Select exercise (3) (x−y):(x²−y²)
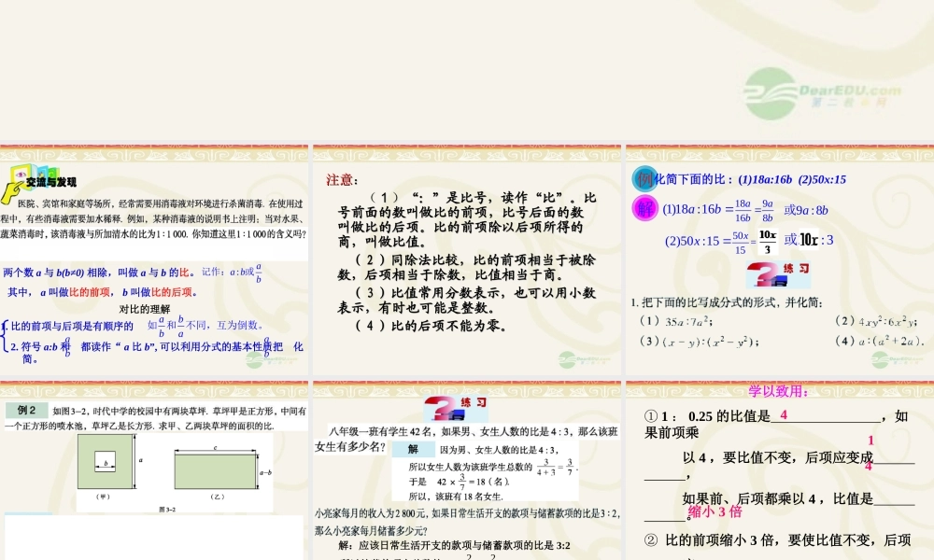 [x=699, y=342]
